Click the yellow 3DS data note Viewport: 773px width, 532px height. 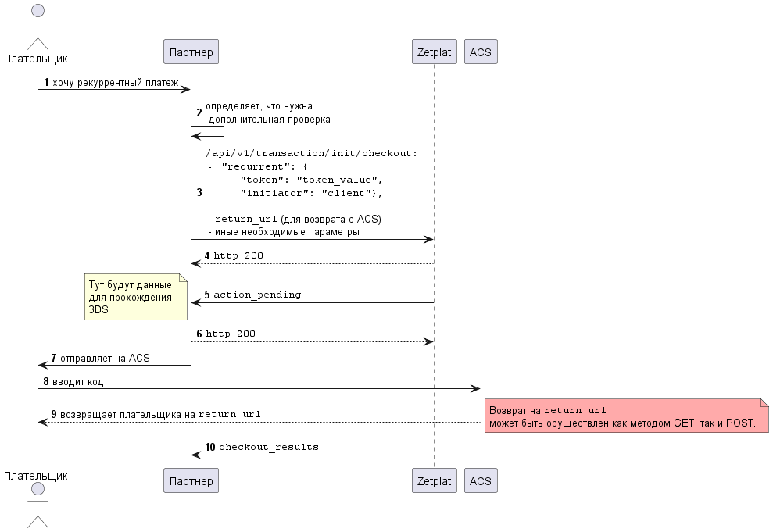(137, 297)
